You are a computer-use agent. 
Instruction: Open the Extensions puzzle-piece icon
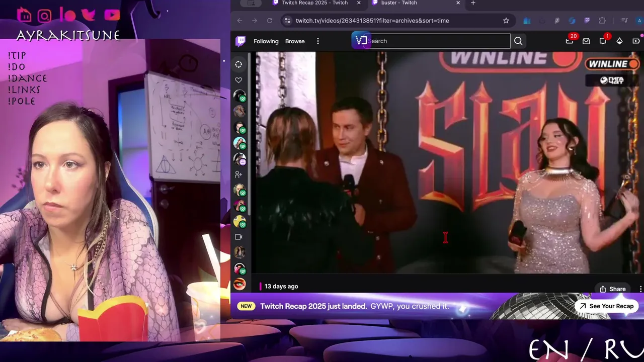(602, 21)
